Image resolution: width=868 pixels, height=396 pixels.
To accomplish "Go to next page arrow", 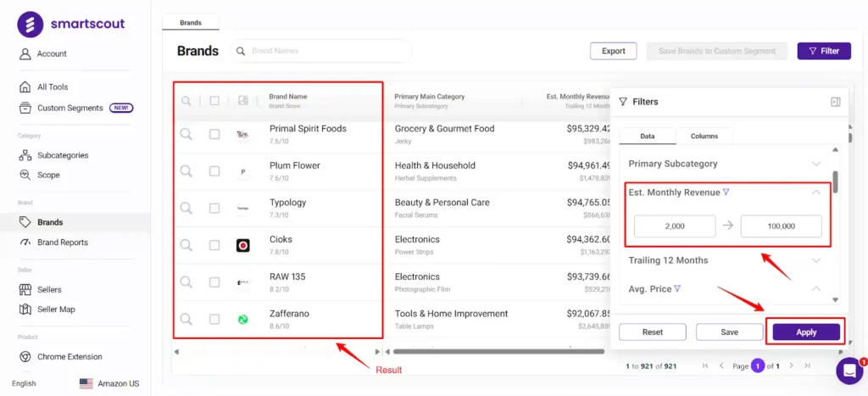I will [x=792, y=365].
